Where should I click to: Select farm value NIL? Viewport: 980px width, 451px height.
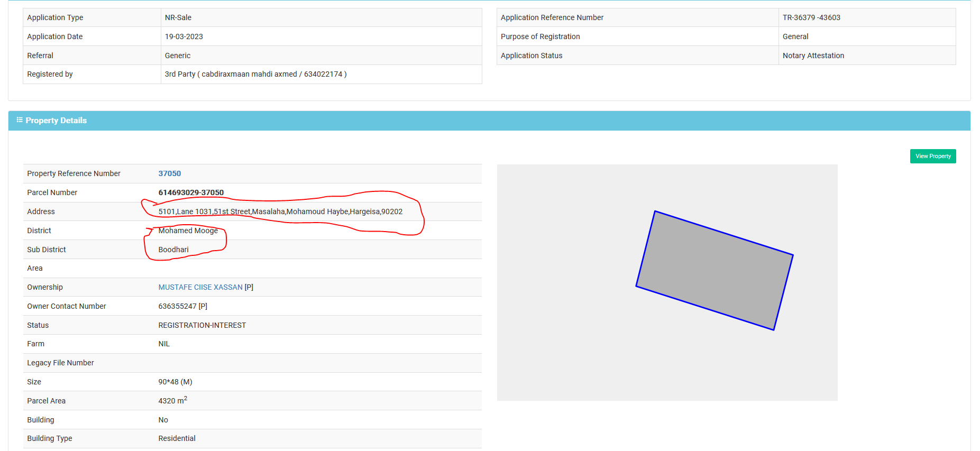164,344
